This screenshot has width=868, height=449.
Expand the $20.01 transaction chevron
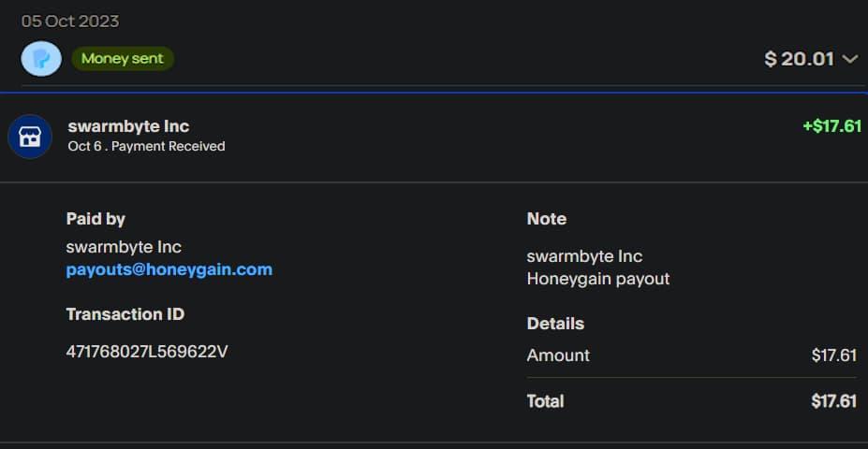850,59
